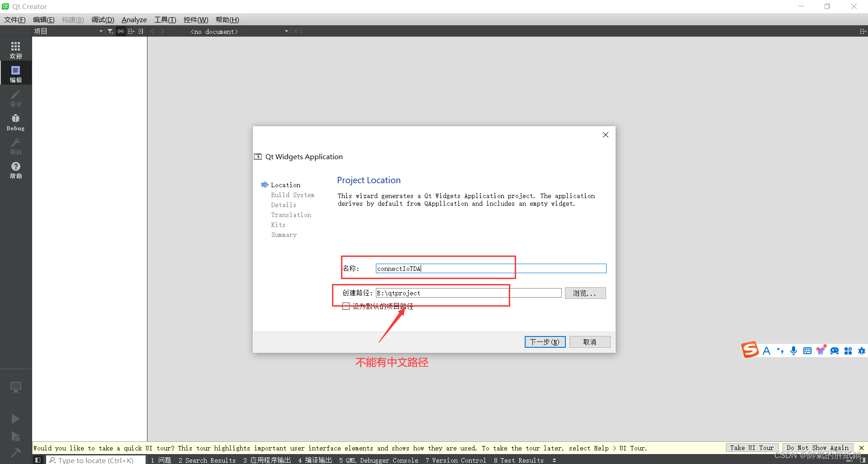Open the 项目 (Projects) mode icon
Viewport: 868px width, 464px height.
[x=15, y=145]
